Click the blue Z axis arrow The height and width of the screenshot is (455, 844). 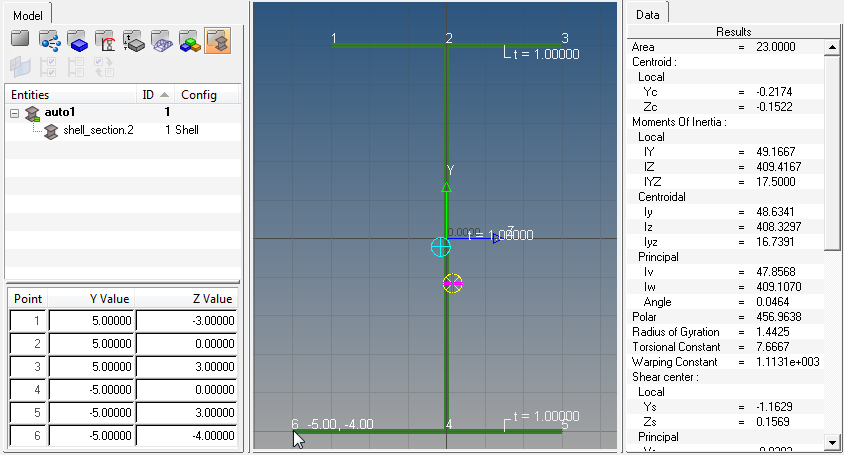[496, 238]
